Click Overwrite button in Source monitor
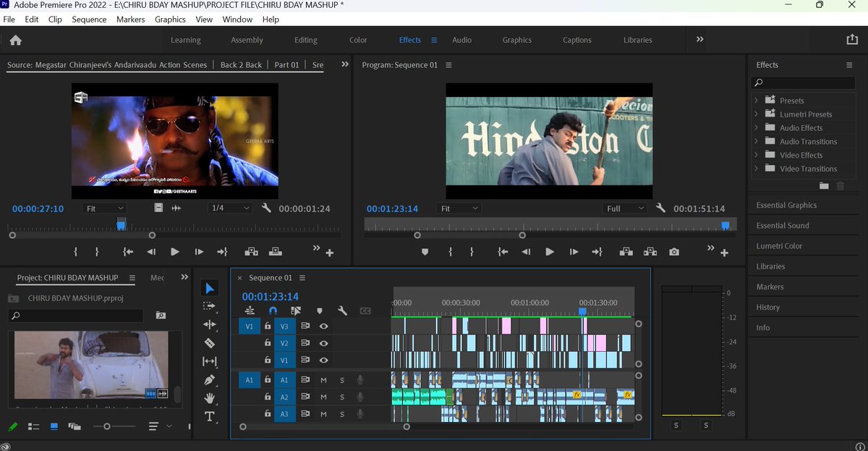Viewport: 868px width, 451px height. [275, 252]
